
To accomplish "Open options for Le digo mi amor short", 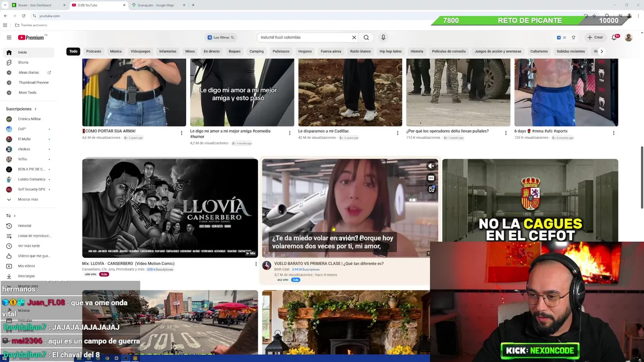I will (289, 133).
